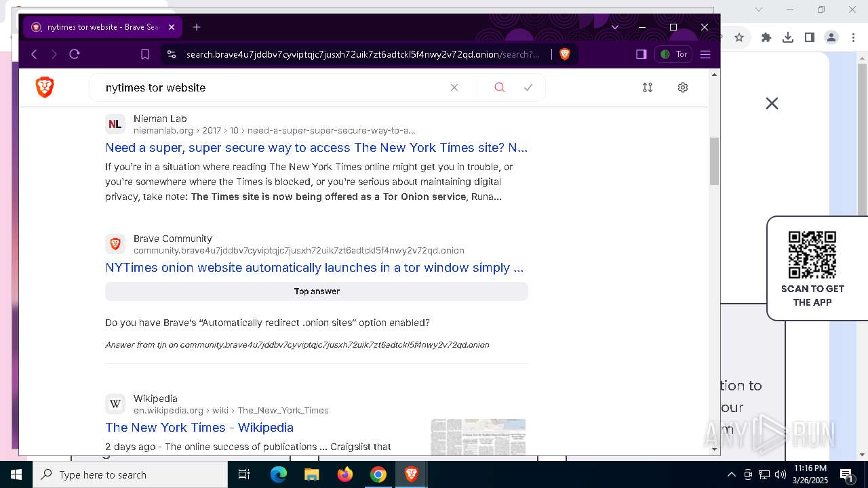Open Brave Search home logo

coord(45,87)
